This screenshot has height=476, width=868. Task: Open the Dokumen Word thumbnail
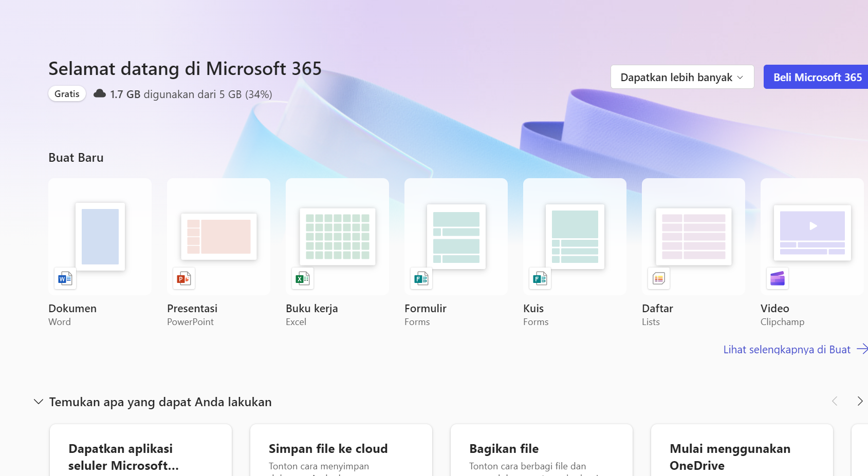click(100, 237)
